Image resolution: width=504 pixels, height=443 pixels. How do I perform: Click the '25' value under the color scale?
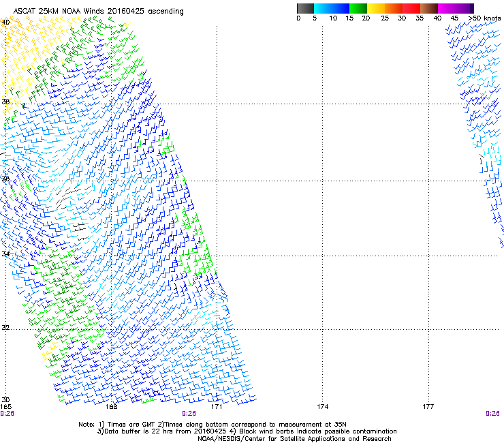[385, 18]
